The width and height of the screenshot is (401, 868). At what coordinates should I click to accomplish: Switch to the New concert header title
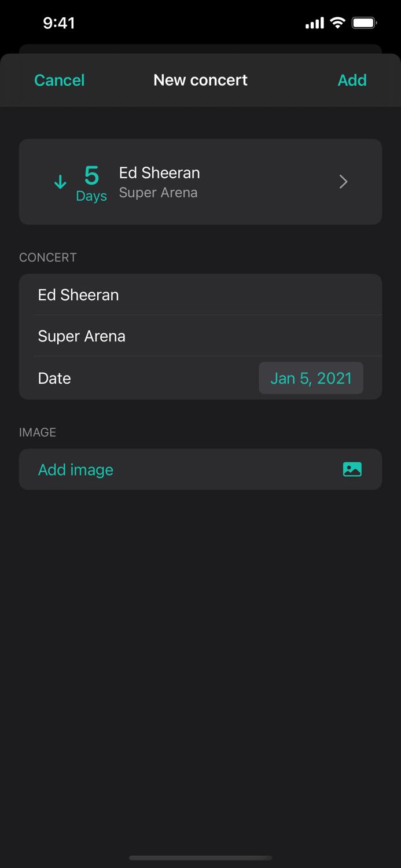click(x=200, y=80)
